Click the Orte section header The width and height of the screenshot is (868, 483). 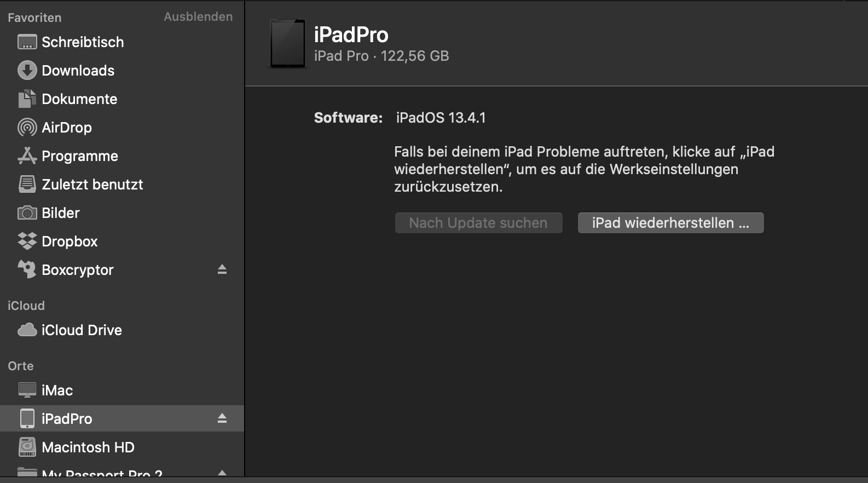click(21, 366)
